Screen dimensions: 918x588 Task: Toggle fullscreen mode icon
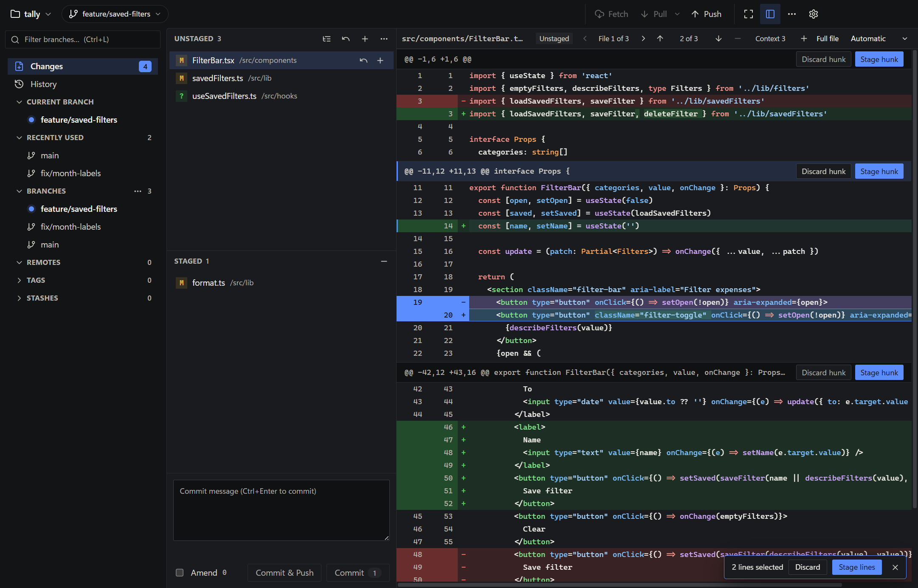tap(749, 14)
